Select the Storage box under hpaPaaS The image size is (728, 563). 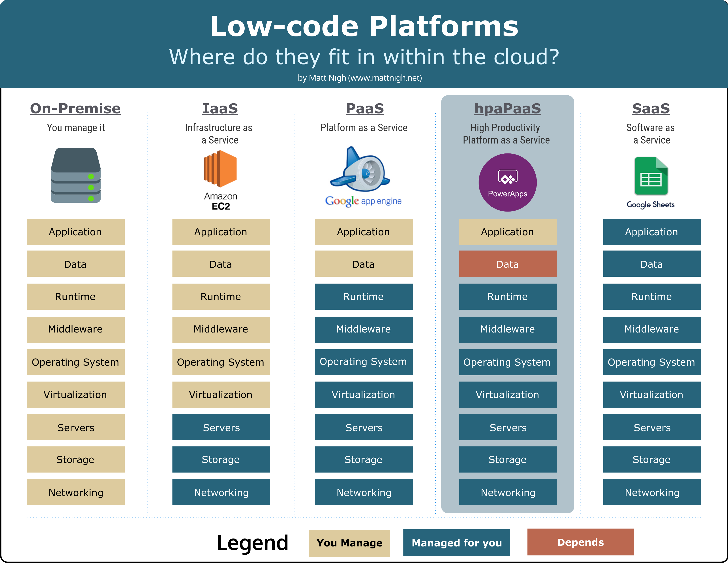coord(508,459)
